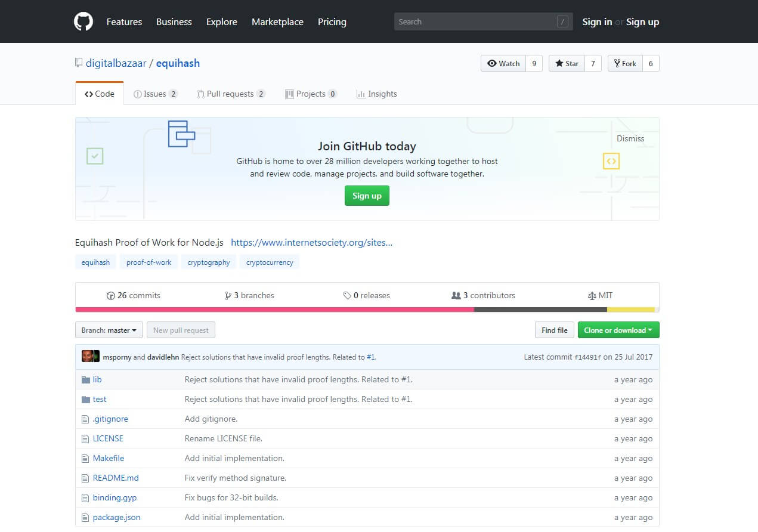The image size is (758, 532).
Task: Expand the Clone or download menu
Action: click(x=618, y=330)
